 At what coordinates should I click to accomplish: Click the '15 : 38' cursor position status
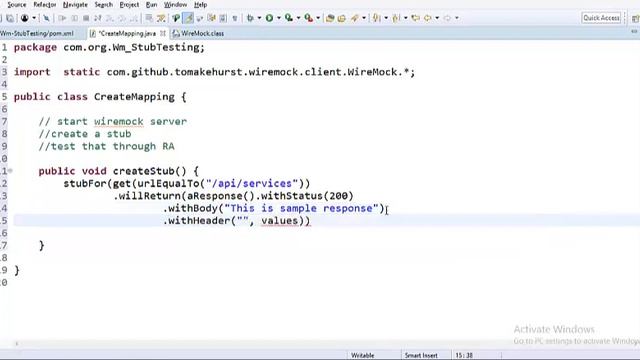click(x=464, y=356)
